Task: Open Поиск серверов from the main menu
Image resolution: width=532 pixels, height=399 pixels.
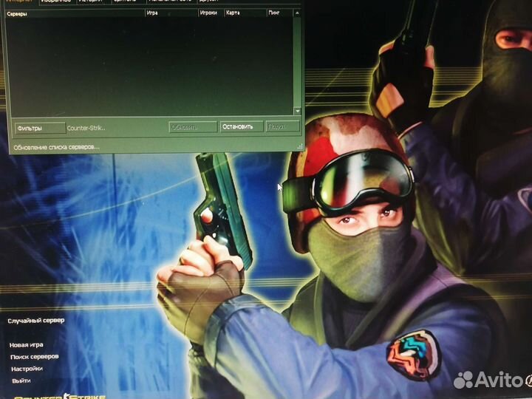Action: point(34,357)
